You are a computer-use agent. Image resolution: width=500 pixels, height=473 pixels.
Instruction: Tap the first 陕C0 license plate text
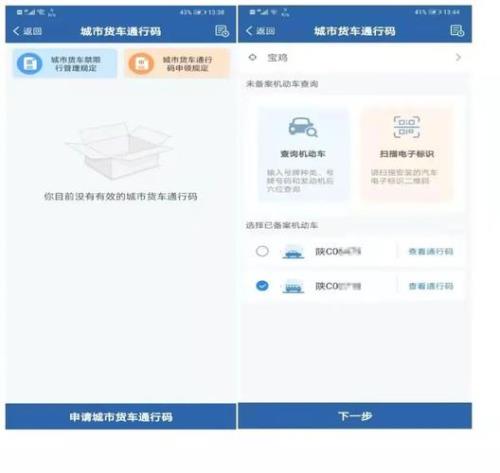[x=338, y=251]
